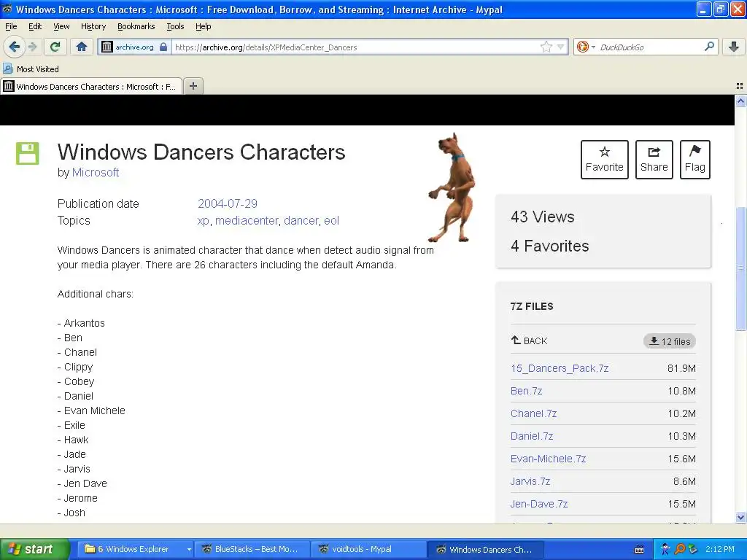Click the green floppy disk software icon

click(x=27, y=153)
